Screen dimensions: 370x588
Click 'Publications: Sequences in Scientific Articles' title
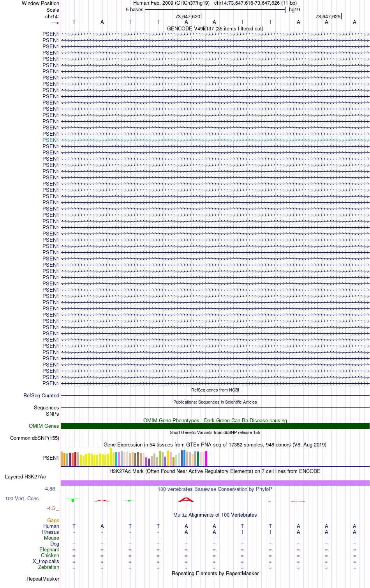[215, 402]
